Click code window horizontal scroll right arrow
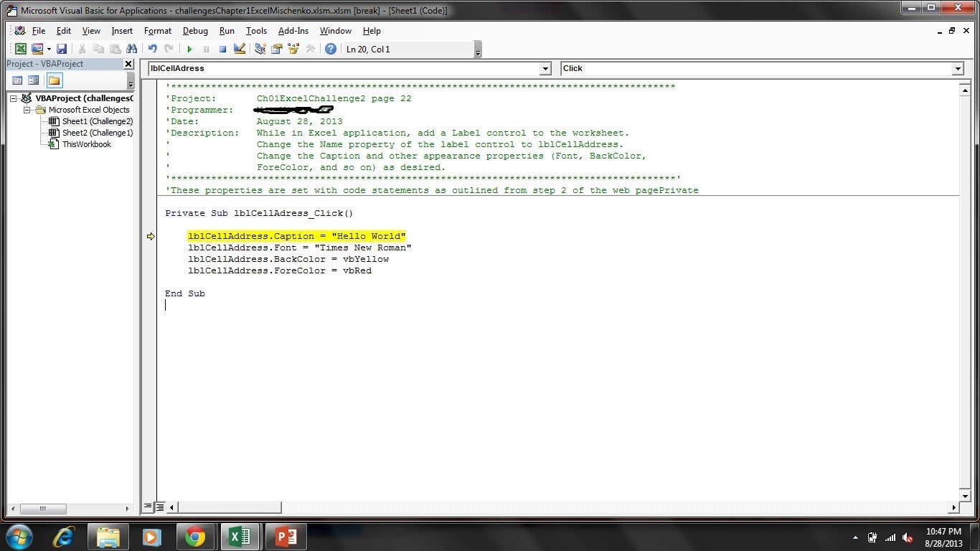 click(953, 507)
